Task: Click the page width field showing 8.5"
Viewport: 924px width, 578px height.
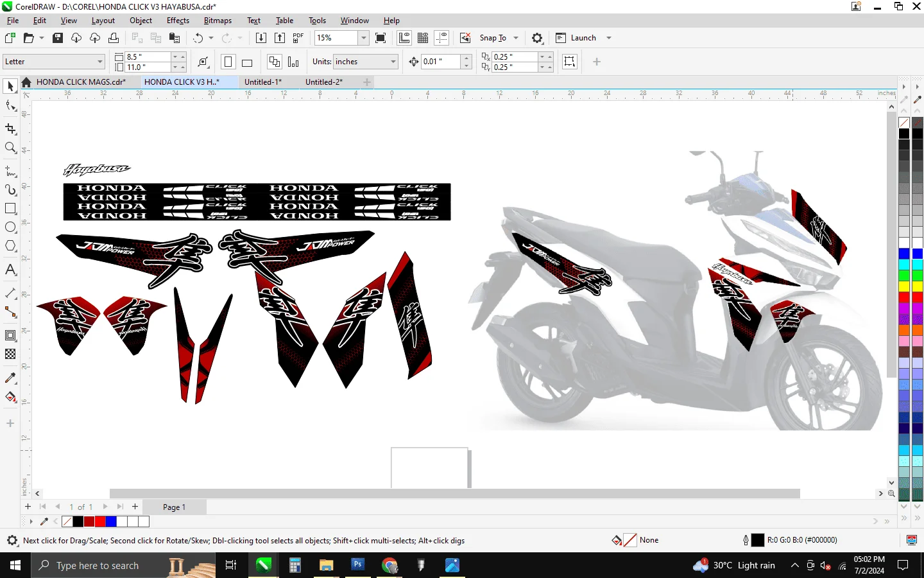Action: pyautogui.click(x=148, y=57)
